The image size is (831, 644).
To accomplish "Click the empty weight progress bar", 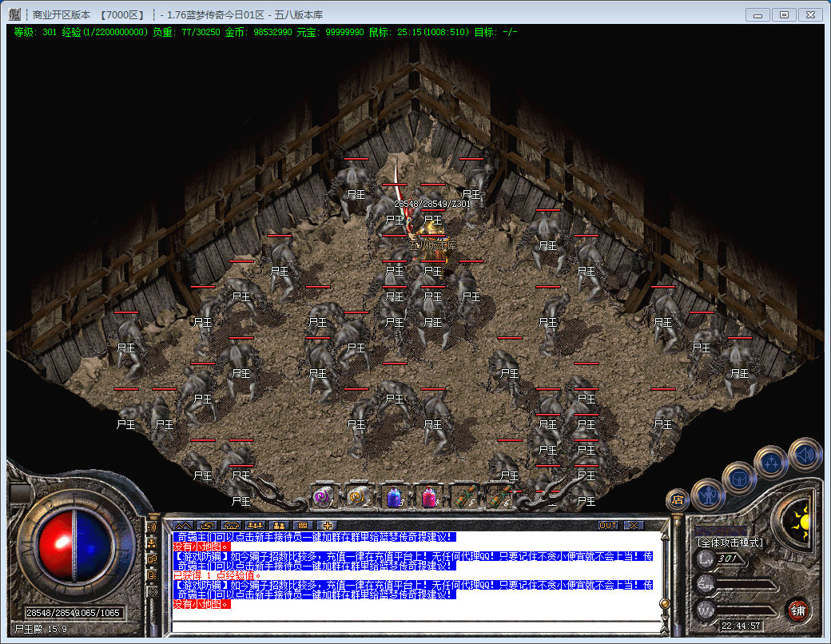I will click(x=747, y=611).
